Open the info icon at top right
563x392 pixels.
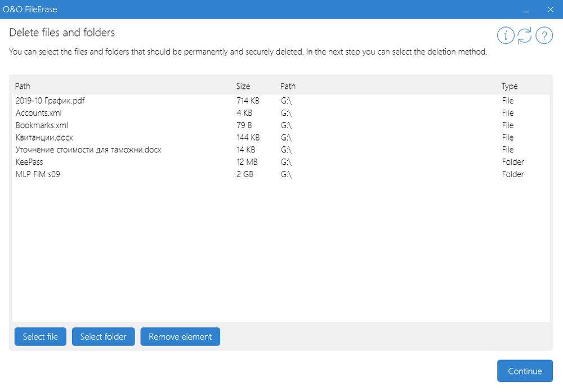click(x=506, y=36)
